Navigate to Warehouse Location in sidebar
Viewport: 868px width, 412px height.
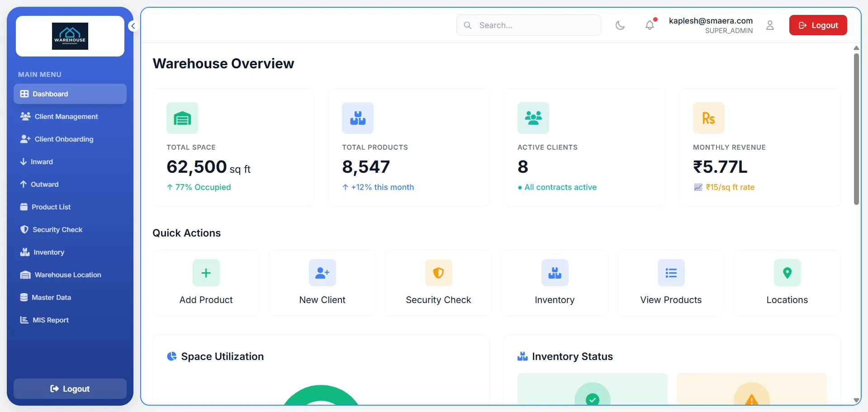pos(68,275)
